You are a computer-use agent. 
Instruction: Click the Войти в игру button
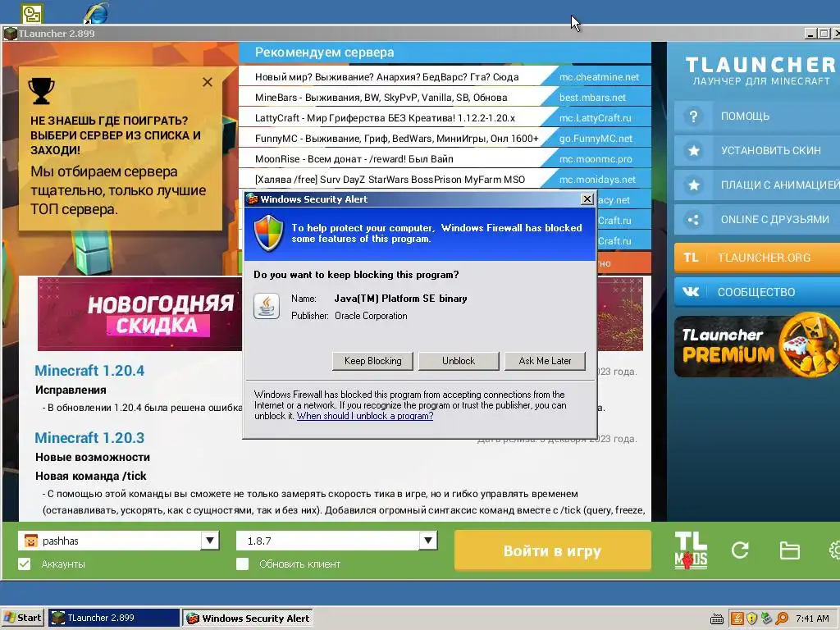tap(552, 550)
